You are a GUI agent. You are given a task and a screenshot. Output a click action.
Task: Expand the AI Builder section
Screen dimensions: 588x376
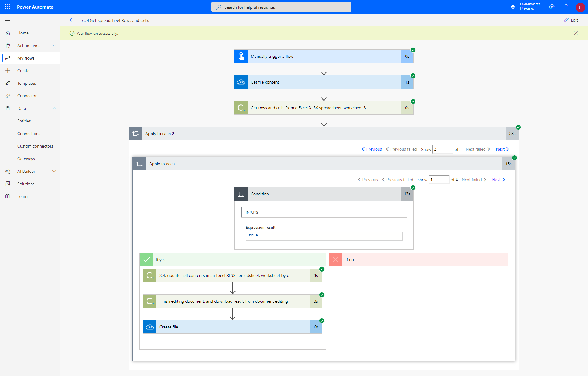(x=54, y=171)
